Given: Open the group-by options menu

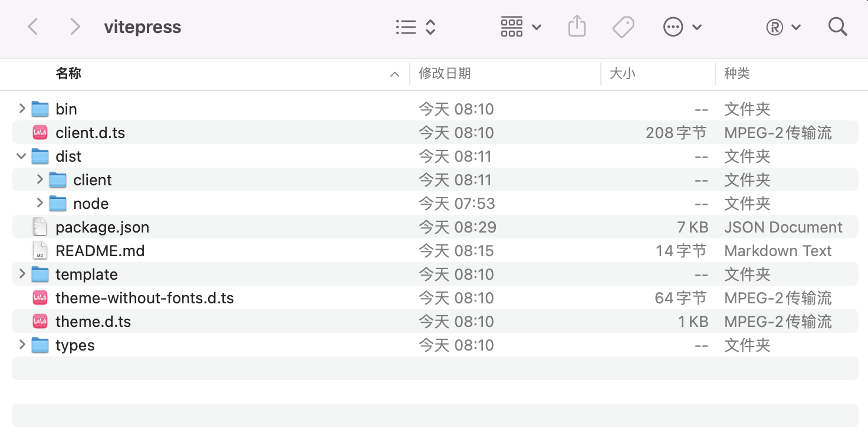Looking at the screenshot, I should pos(521,27).
